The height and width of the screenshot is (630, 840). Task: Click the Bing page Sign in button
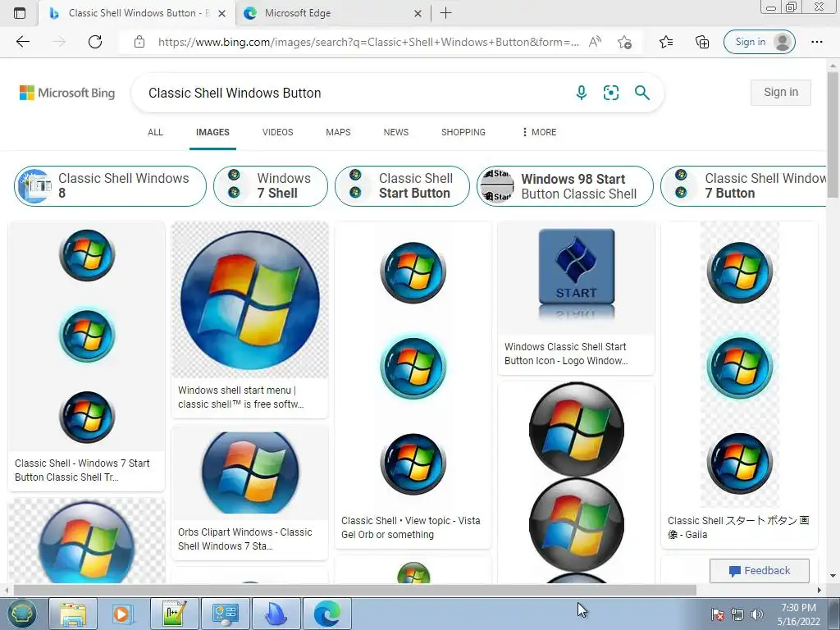(x=781, y=92)
